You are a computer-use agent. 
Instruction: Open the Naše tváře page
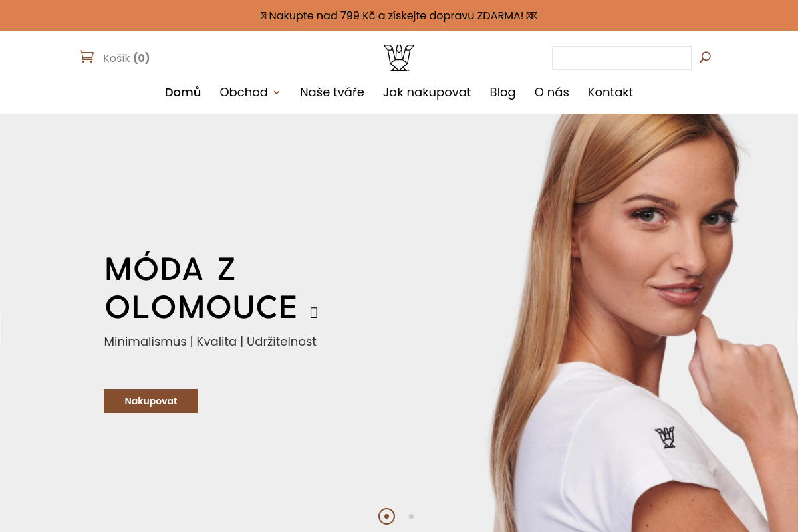[x=332, y=92]
